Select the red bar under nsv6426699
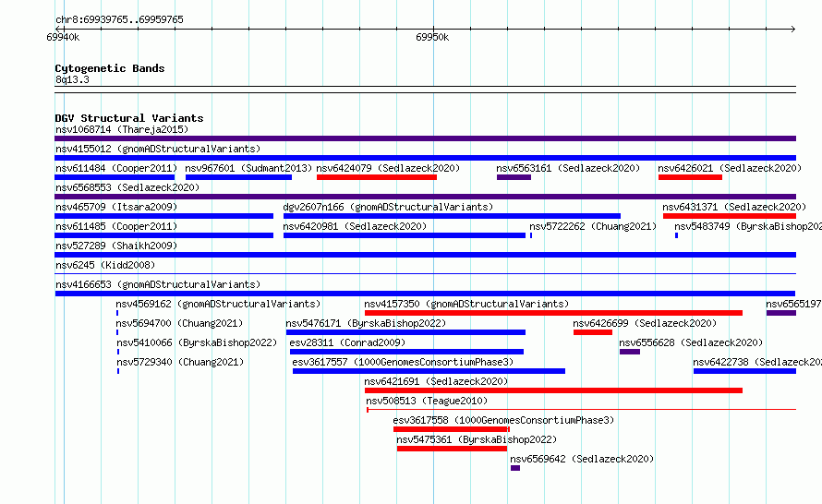 click(x=593, y=332)
